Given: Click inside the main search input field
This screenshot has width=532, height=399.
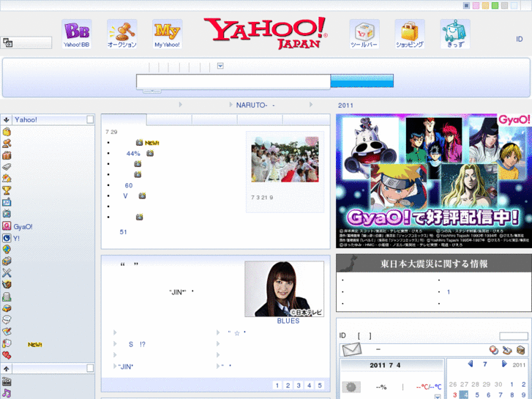Looking at the screenshot, I should [233, 81].
